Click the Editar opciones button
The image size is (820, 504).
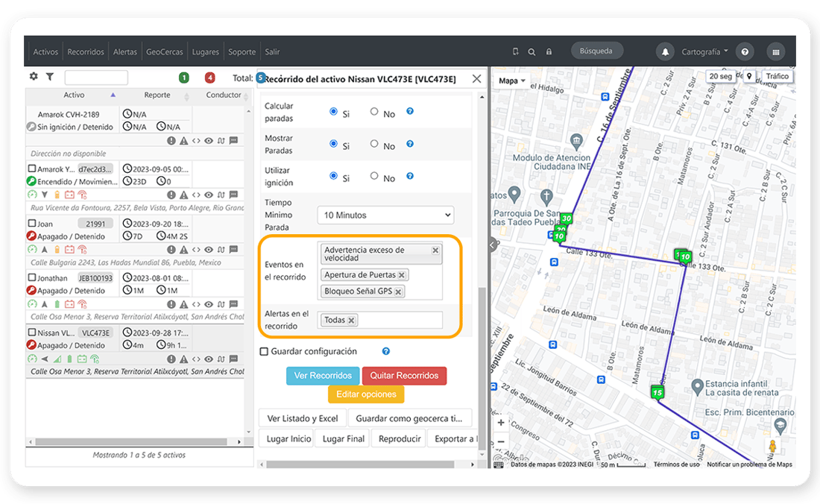click(x=366, y=394)
